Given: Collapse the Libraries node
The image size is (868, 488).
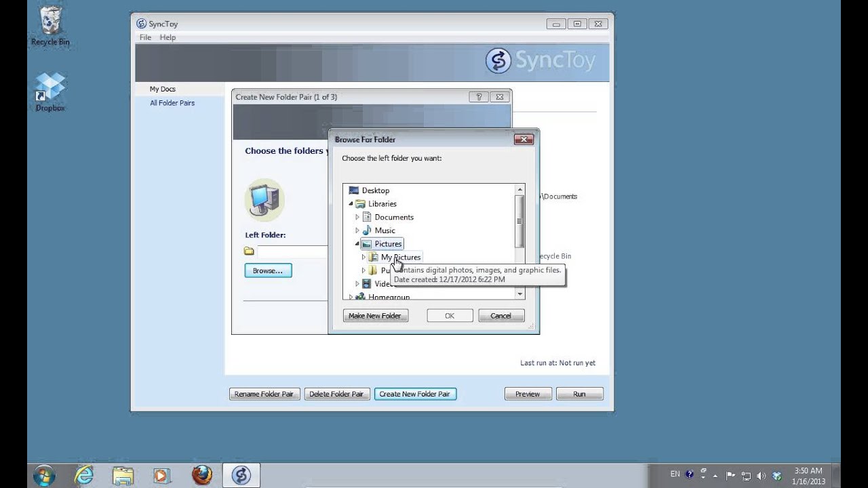Looking at the screenshot, I should click(351, 203).
